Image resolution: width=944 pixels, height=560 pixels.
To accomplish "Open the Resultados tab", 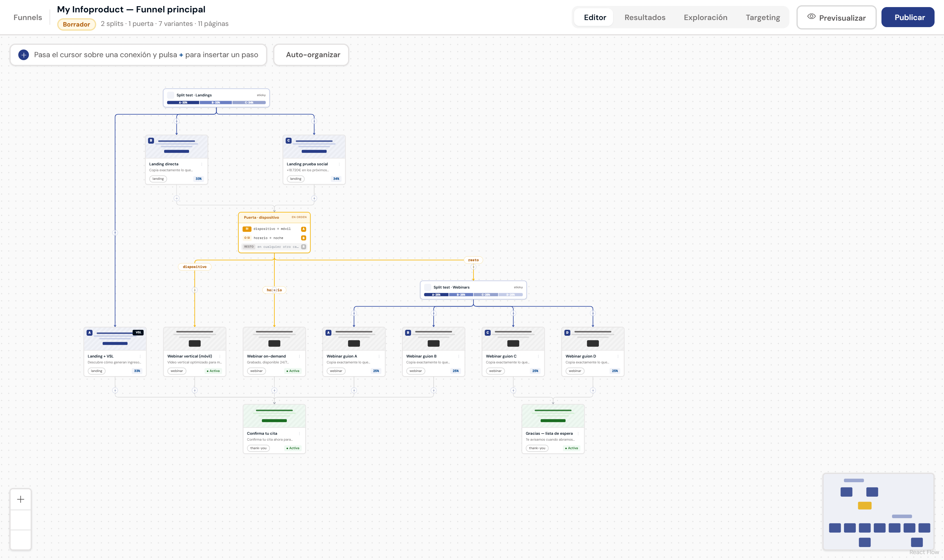I will [x=645, y=17].
